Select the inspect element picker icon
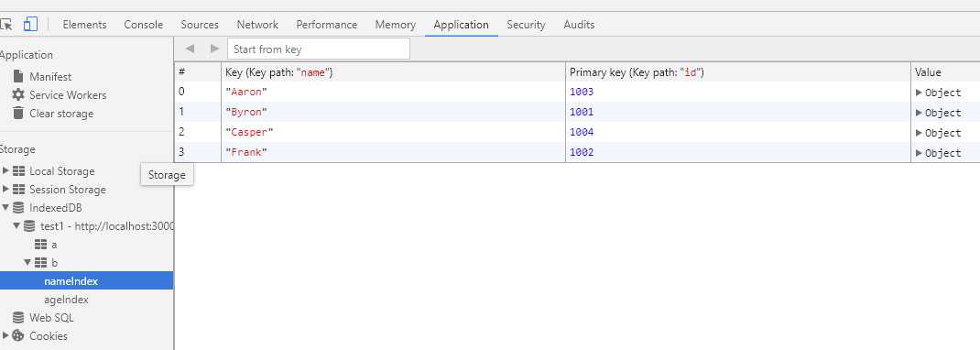Viewport: 980px width, 350px height. (x=5, y=25)
